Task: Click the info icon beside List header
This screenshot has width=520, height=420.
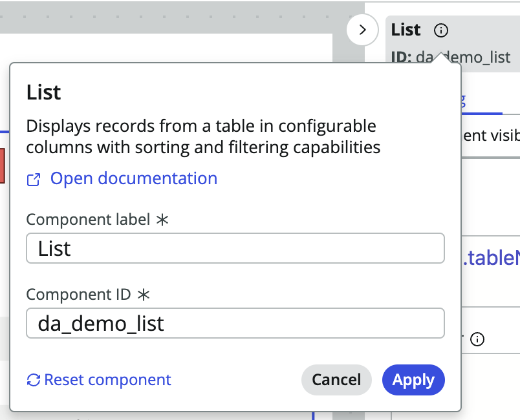Action: click(441, 30)
